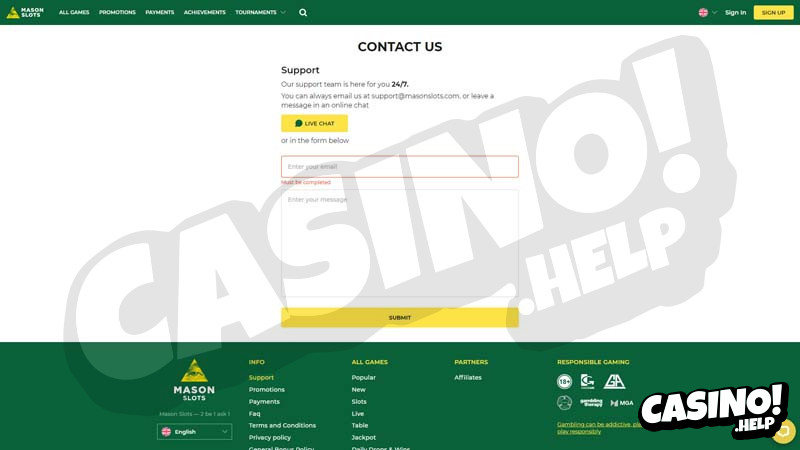Open the Promotions menu item
This screenshot has width=800, height=450.
117,12
